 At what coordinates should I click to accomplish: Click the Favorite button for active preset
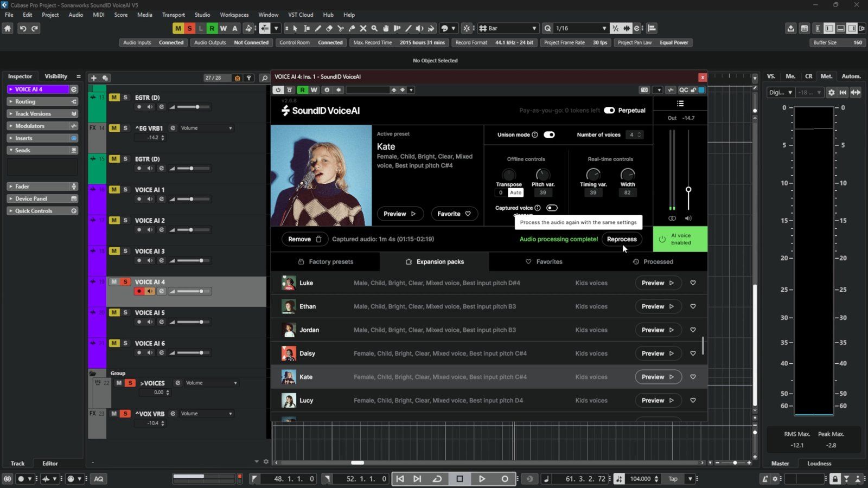[454, 214]
